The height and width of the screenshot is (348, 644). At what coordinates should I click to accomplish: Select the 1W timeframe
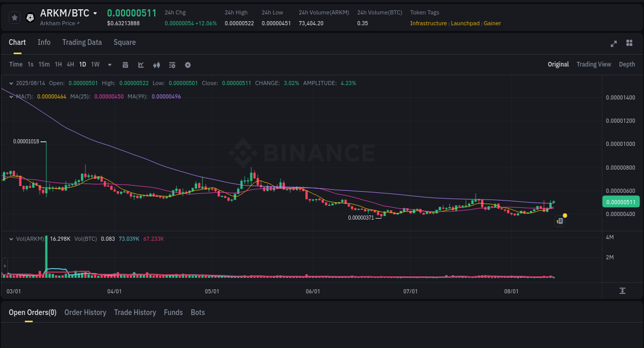(95, 64)
